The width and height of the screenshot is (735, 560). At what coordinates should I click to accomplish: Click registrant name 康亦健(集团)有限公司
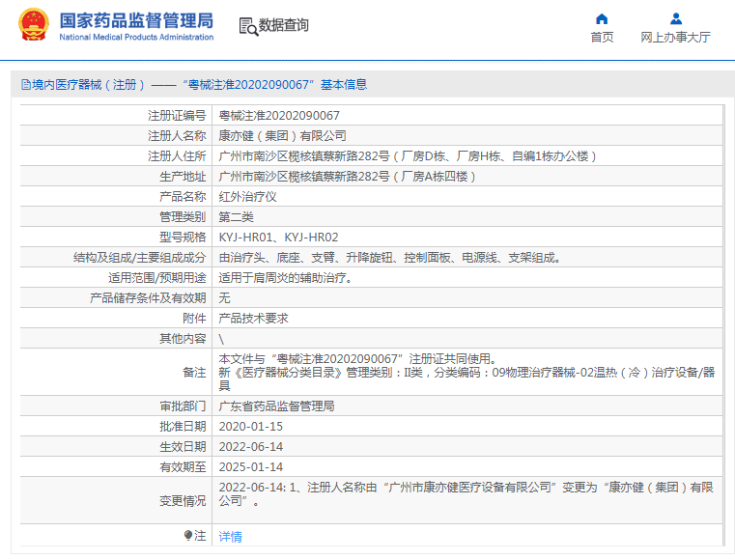[x=282, y=136]
